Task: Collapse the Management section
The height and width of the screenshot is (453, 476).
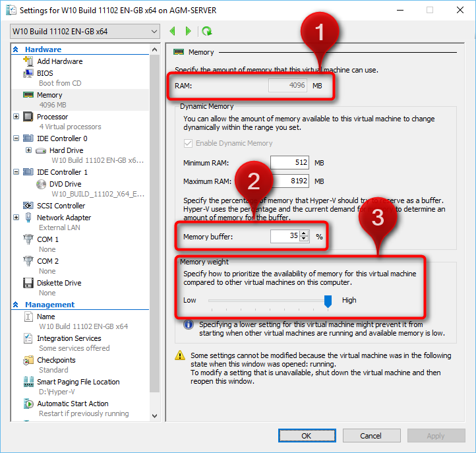Action: coord(16,305)
